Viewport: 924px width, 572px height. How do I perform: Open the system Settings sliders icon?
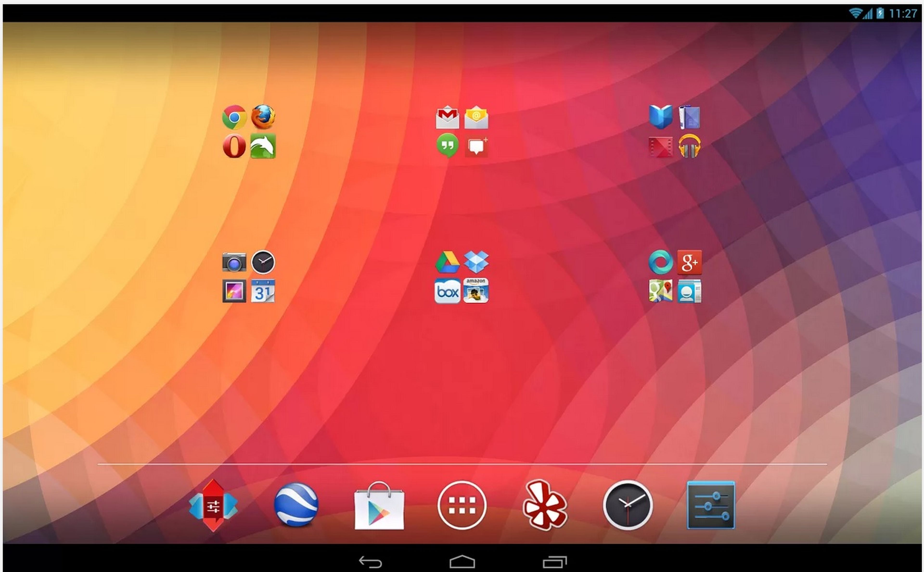tap(711, 505)
